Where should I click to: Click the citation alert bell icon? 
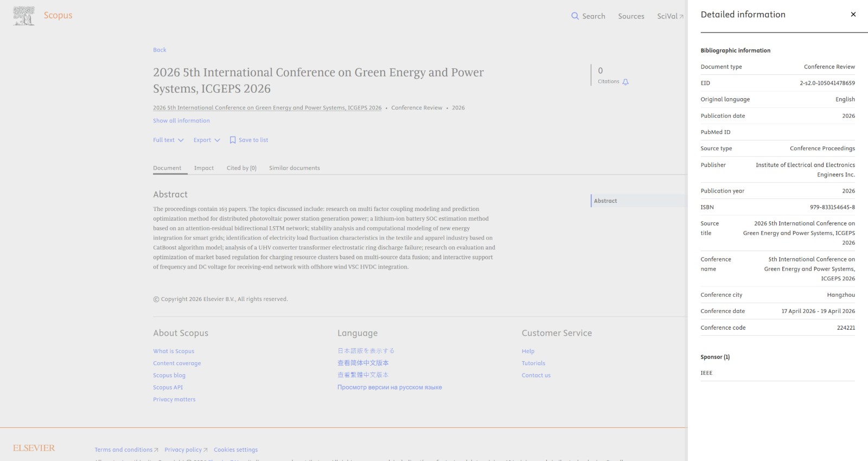(626, 82)
